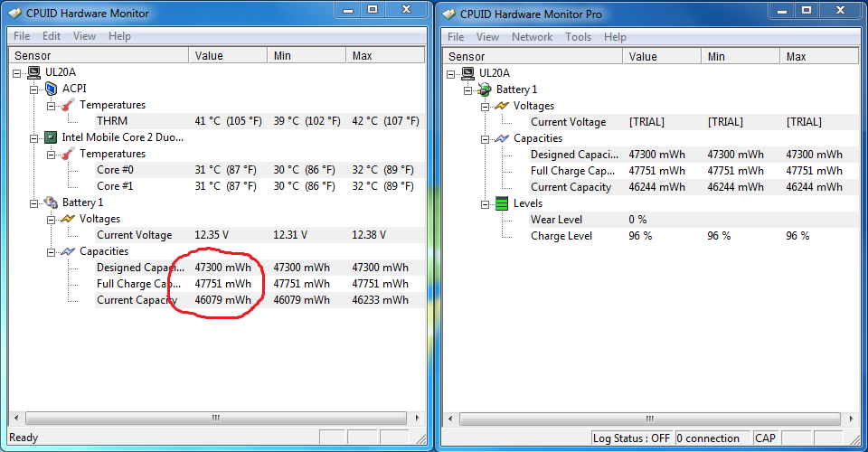Click the Ready status text in Hardware Monitor
Image resolution: width=868 pixels, height=452 pixels.
24,438
